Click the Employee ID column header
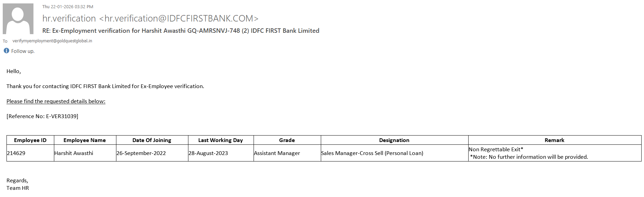 point(30,140)
